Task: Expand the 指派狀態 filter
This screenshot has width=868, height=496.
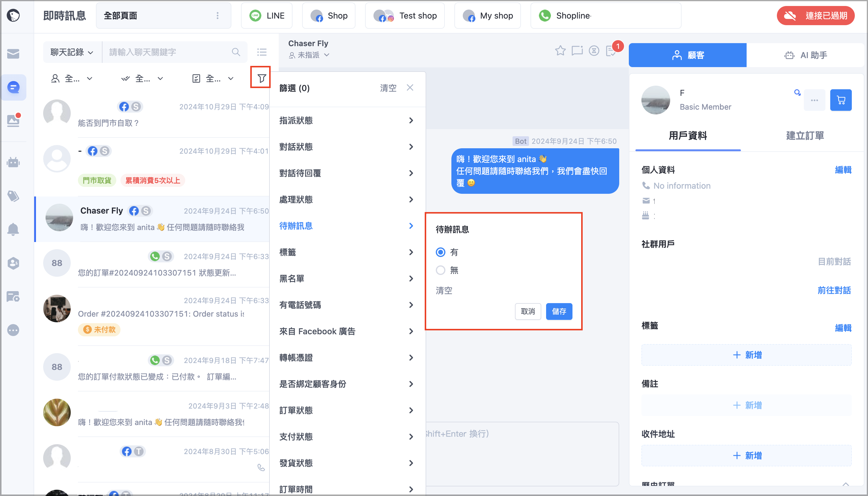Action: [347, 121]
